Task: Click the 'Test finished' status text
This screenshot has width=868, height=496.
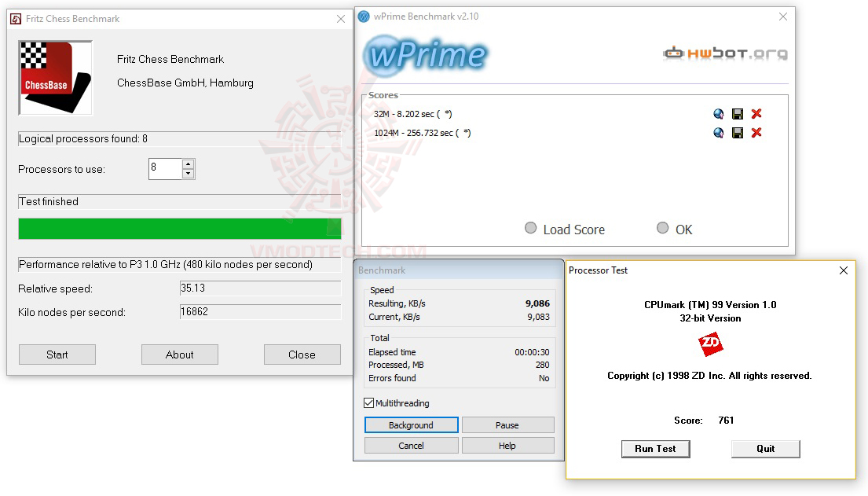Action: [x=49, y=202]
